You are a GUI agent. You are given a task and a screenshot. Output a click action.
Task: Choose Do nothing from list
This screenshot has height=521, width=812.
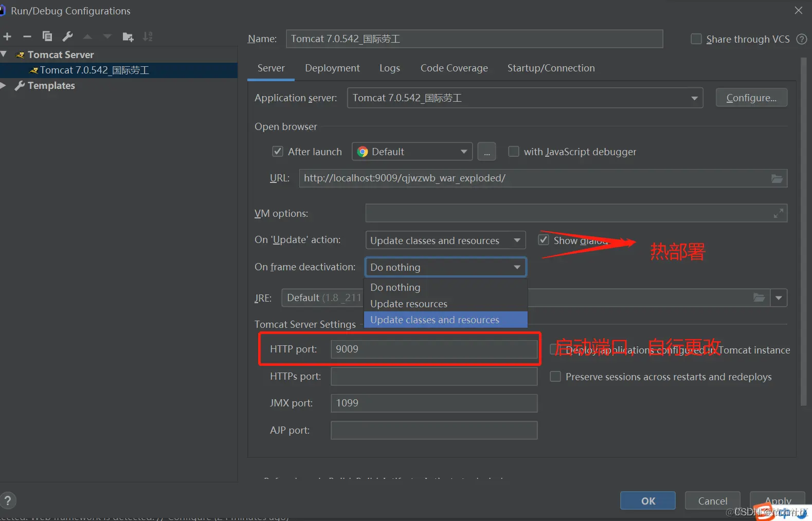(446, 287)
